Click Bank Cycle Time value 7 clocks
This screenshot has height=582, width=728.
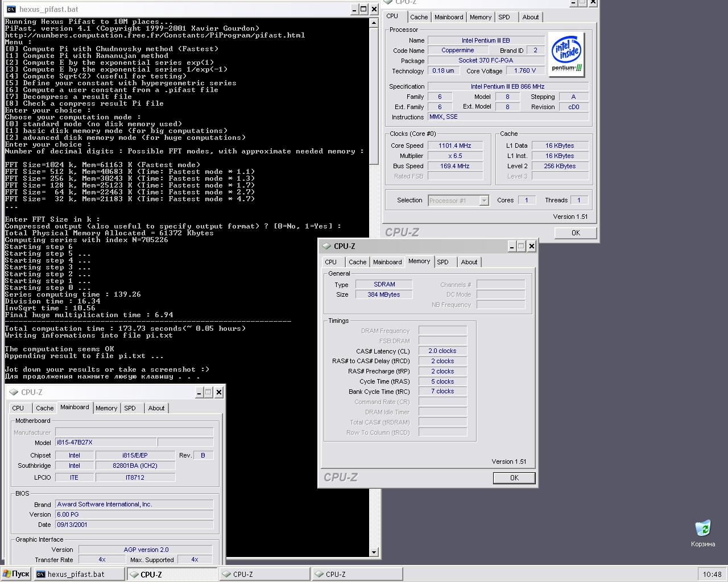pos(442,391)
